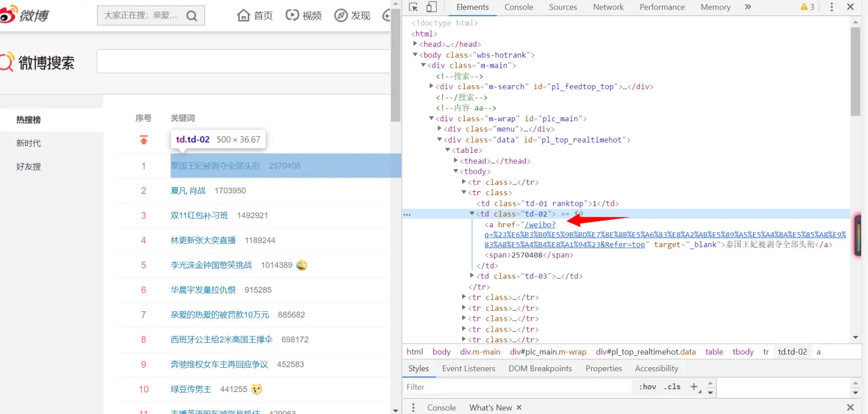Toggle the .cls class editor
The width and height of the screenshot is (868, 414).
point(672,387)
